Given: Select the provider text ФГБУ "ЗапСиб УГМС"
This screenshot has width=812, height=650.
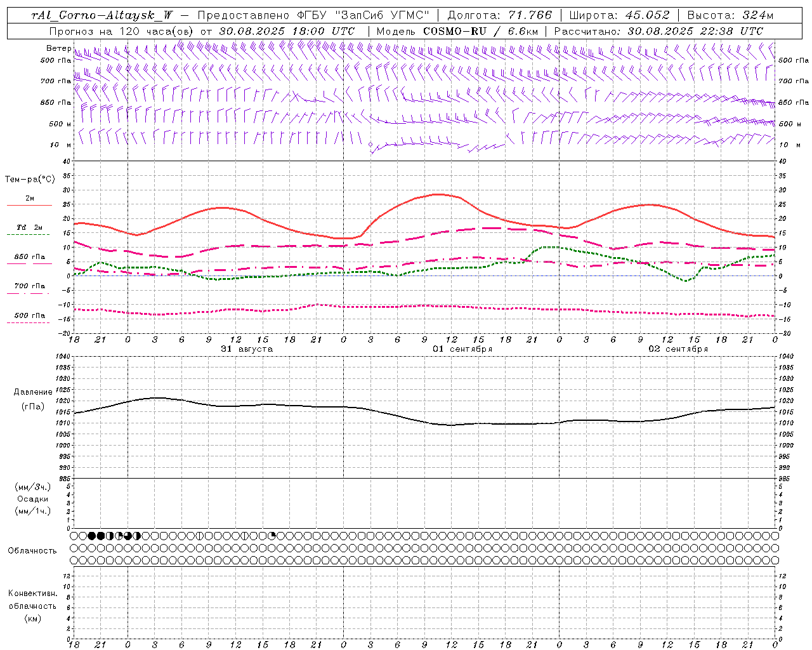Looking at the screenshot, I should 363,15.
